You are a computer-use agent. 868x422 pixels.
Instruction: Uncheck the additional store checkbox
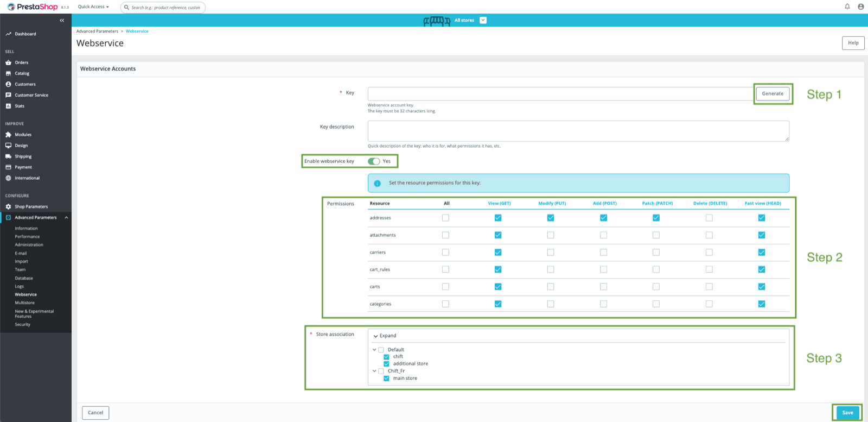(386, 364)
